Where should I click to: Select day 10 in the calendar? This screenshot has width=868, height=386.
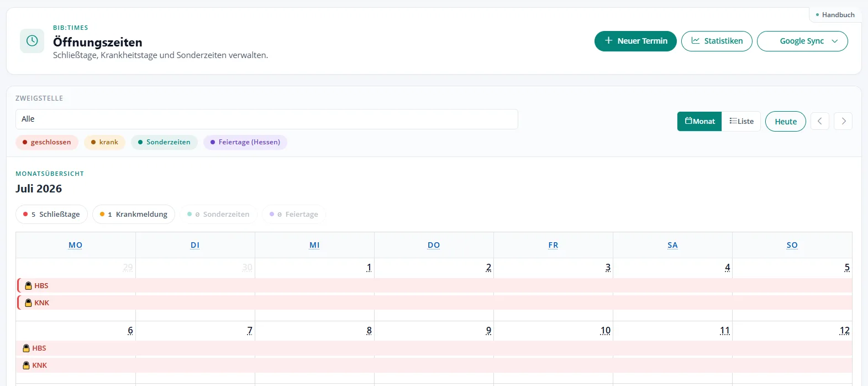point(606,331)
